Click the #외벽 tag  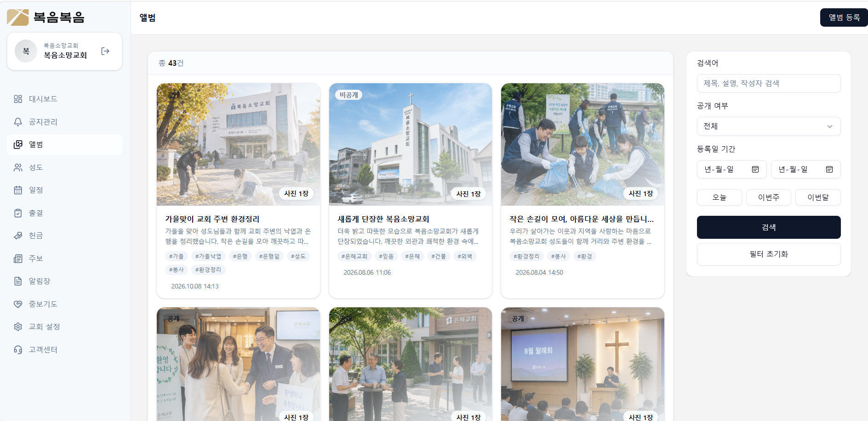click(465, 256)
